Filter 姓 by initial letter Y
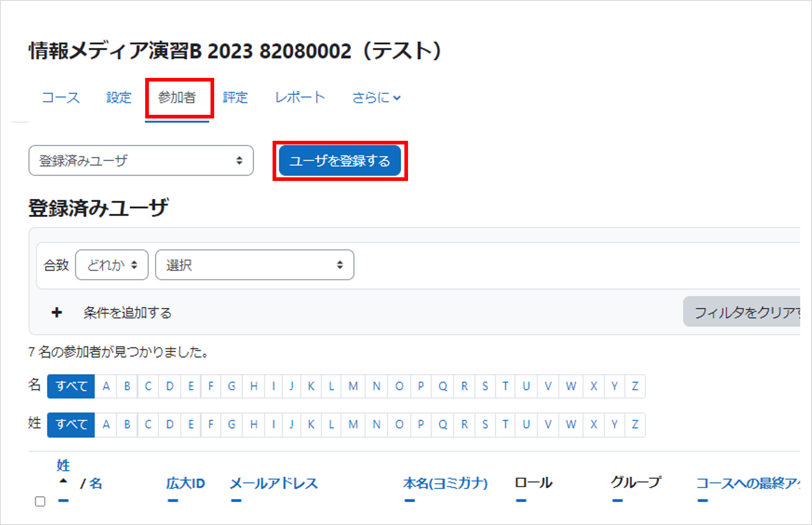812x525 pixels. click(615, 425)
